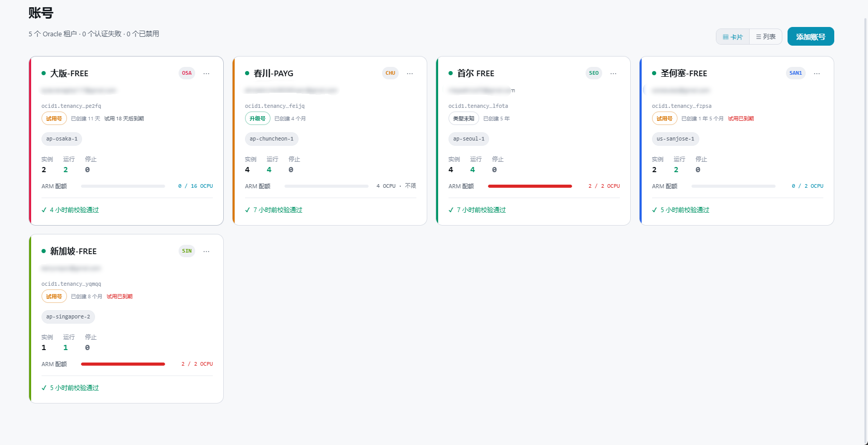Open the 春川-PAYG account title

click(x=274, y=74)
